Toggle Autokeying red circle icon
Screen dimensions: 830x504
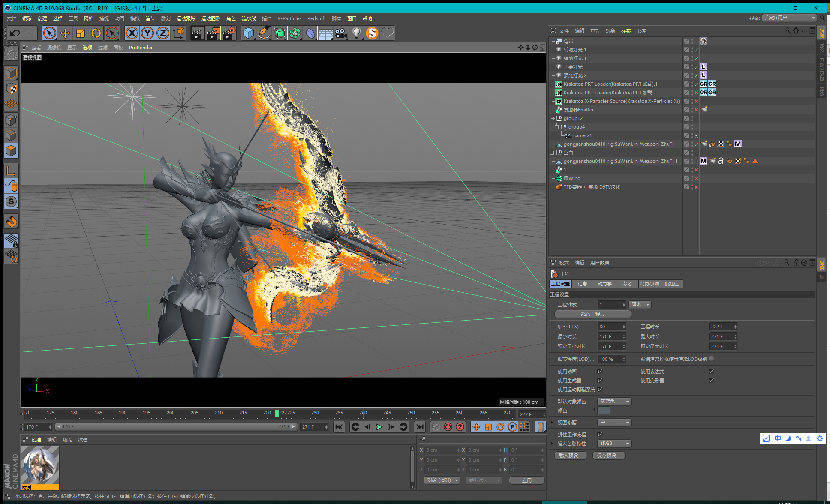click(448, 427)
